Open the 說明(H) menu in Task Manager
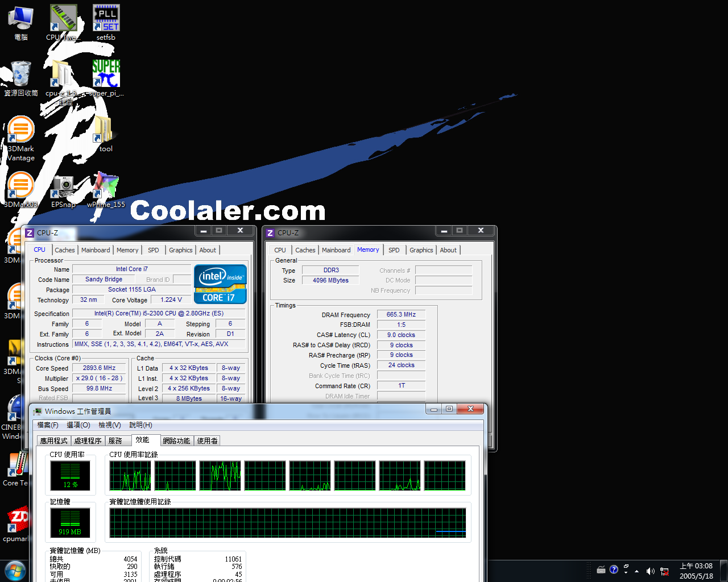The image size is (728, 582). tap(140, 425)
